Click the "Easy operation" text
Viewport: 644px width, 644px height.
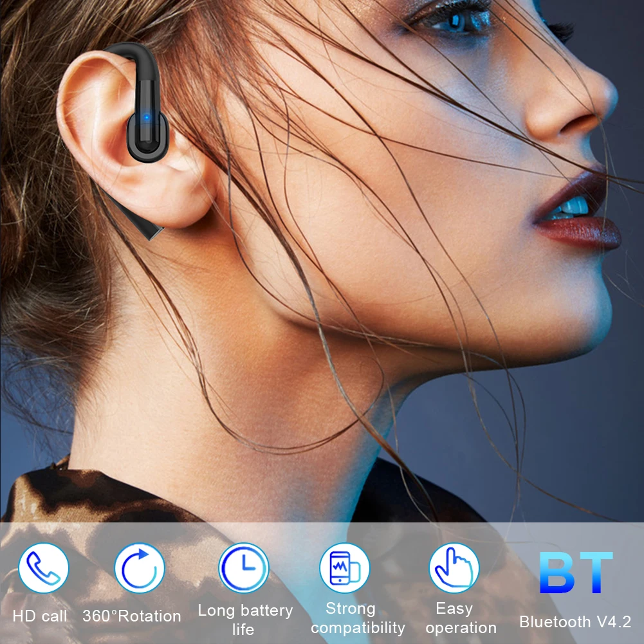[461, 618]
